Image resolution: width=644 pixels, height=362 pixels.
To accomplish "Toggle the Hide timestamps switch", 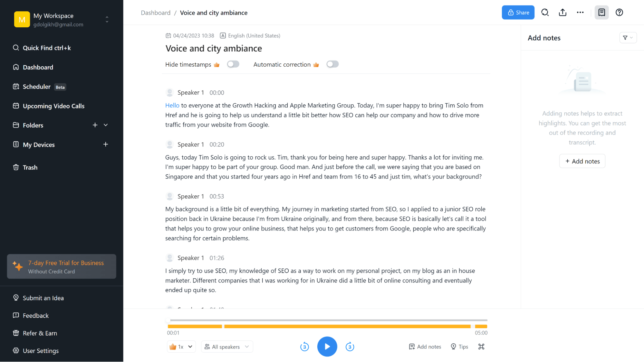I will click(x=232, y=64).
